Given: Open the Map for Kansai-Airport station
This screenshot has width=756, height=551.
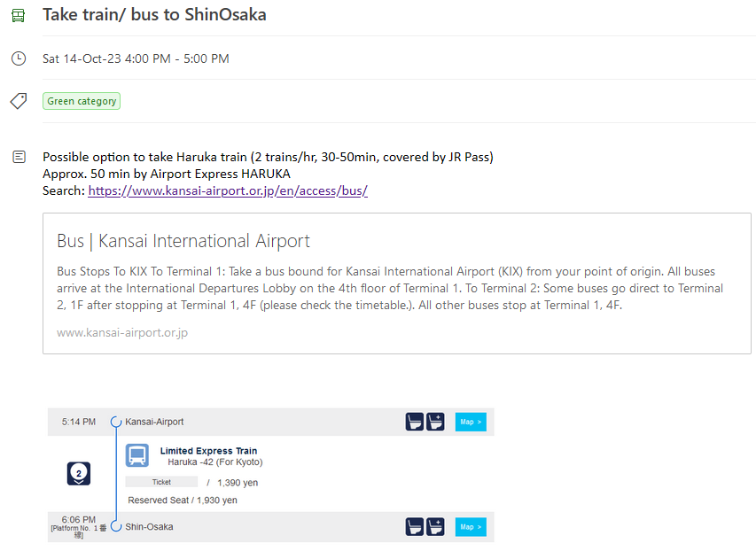Looking at the screenshot, I should coord(471,422).
